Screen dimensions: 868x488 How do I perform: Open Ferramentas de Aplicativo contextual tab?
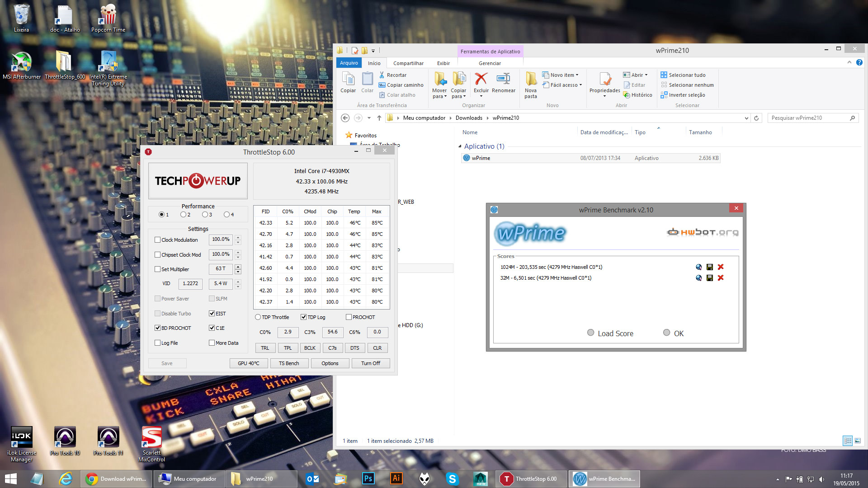(490, 52)
